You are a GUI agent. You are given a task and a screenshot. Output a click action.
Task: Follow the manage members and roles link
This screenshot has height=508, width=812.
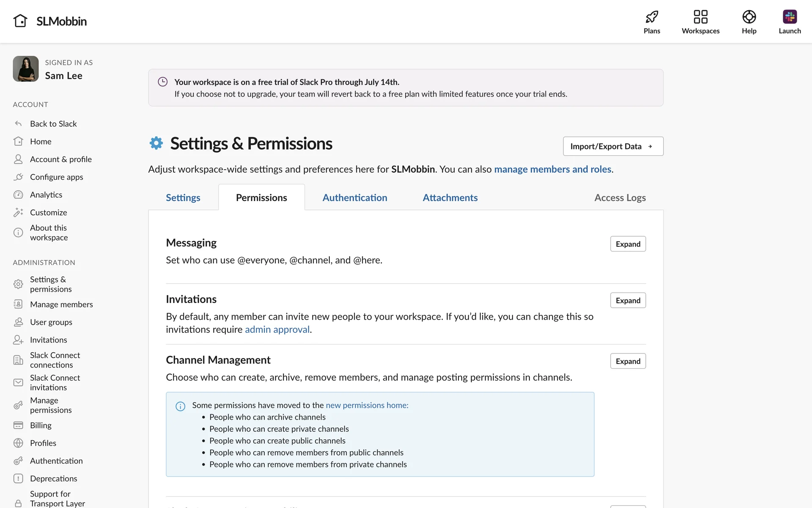(552, 169)
